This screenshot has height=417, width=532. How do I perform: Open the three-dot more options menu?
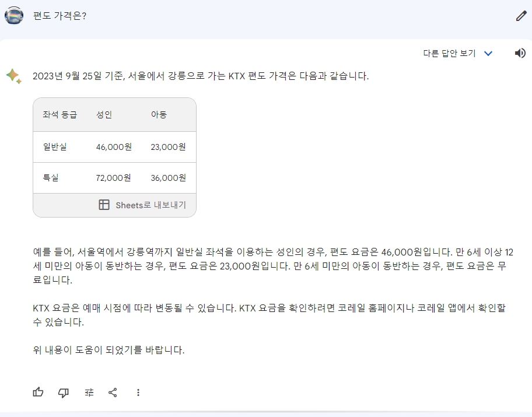click(x=138, y=393)
